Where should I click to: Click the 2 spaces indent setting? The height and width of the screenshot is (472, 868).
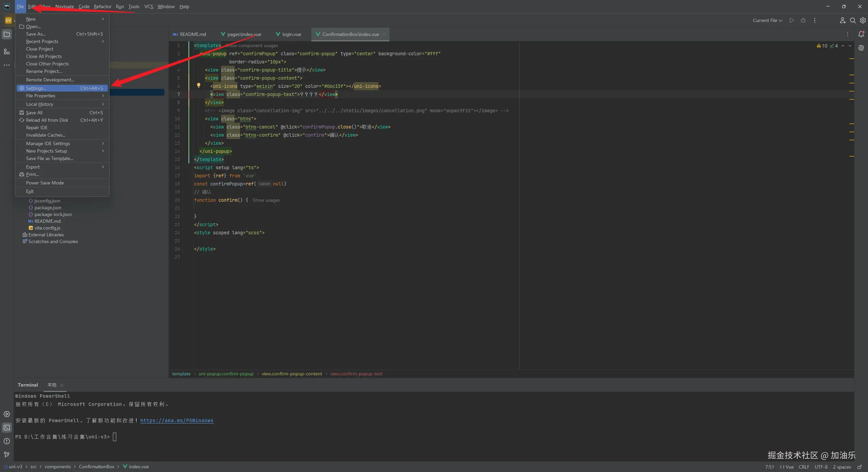point(842,467)
